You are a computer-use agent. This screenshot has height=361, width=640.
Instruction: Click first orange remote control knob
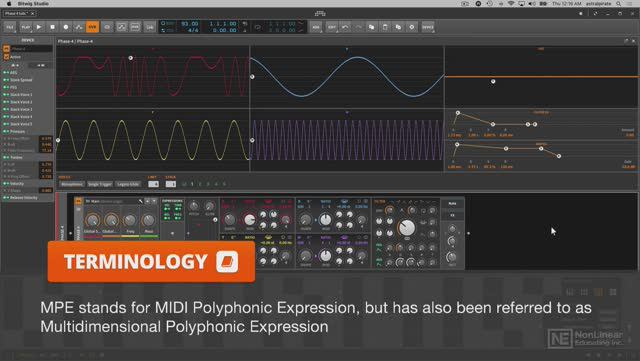(x=92, y=221)
